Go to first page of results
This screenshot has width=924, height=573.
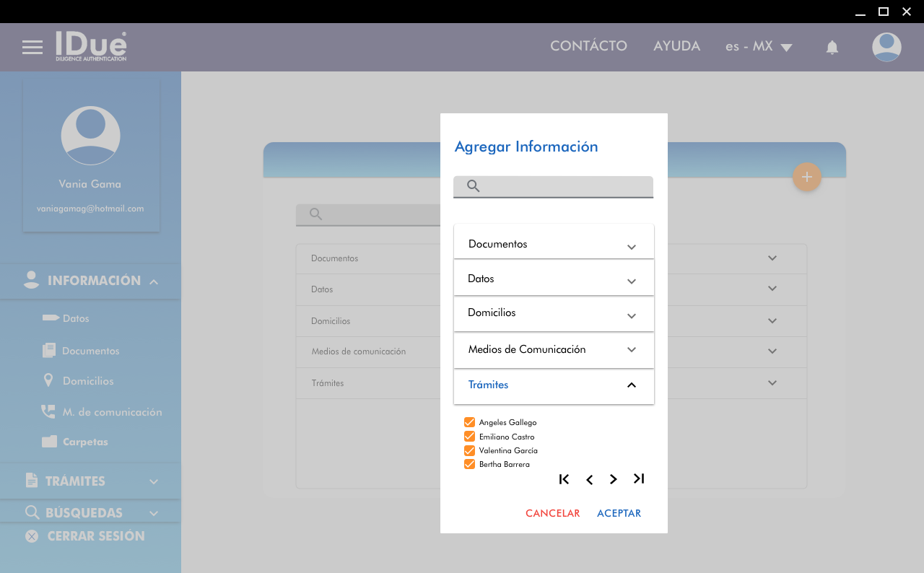coord(565,479)
